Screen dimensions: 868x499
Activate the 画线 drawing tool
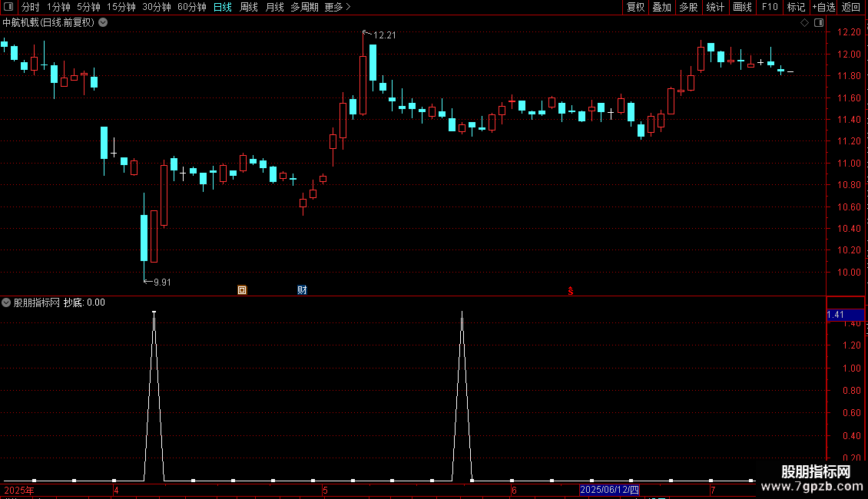(742, 7)
